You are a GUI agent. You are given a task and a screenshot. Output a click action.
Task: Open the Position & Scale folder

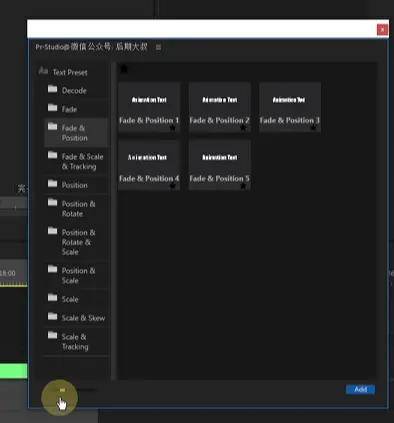point(76,275)
